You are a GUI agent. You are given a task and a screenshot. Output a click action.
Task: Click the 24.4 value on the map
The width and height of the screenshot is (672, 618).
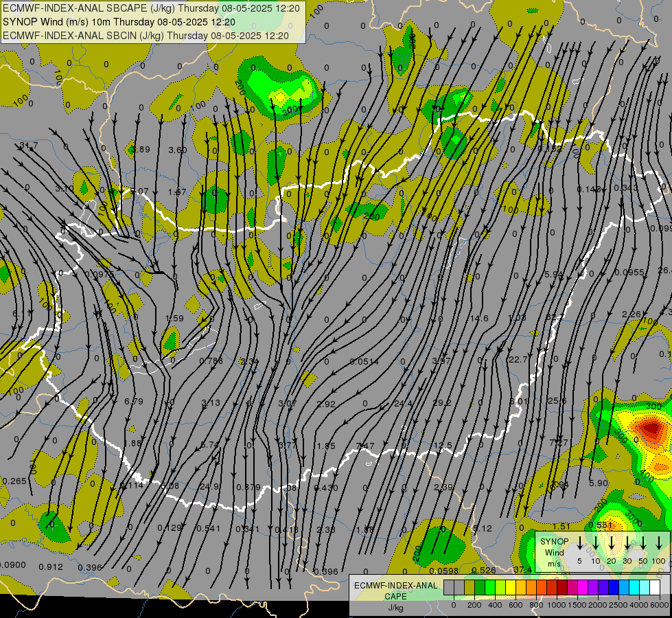(x=403, y=404)
